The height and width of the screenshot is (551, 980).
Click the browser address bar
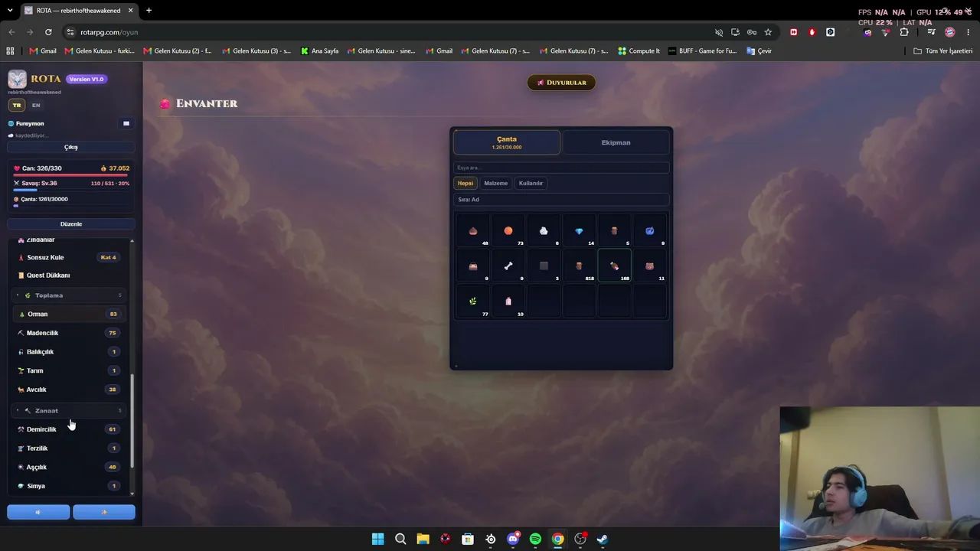(390, 32)
